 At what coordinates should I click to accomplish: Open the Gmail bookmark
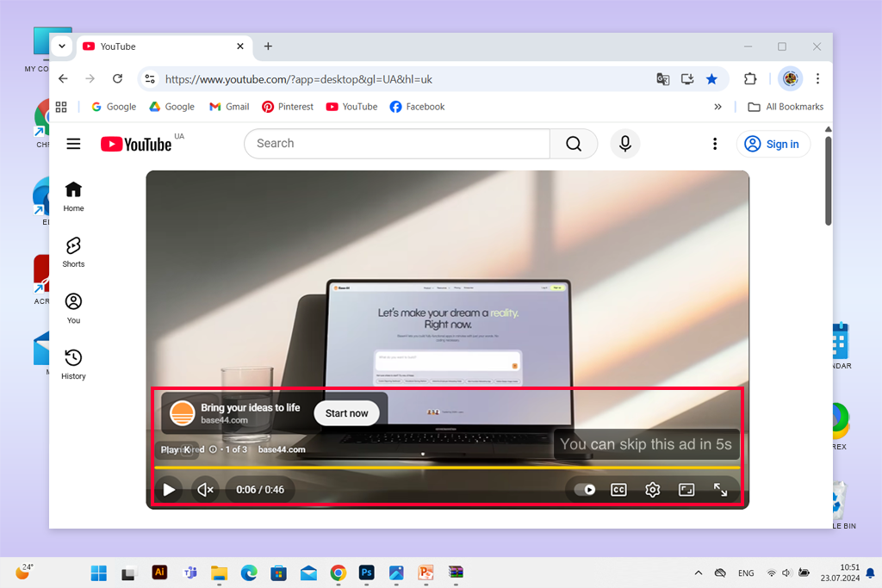pyautogui.click(x=229, y=107)
